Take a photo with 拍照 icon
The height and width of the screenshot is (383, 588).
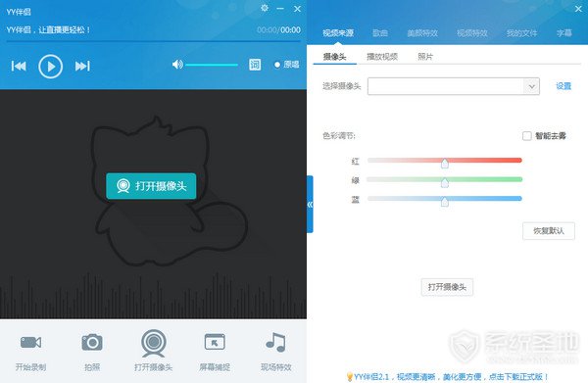tap(92, 352)
